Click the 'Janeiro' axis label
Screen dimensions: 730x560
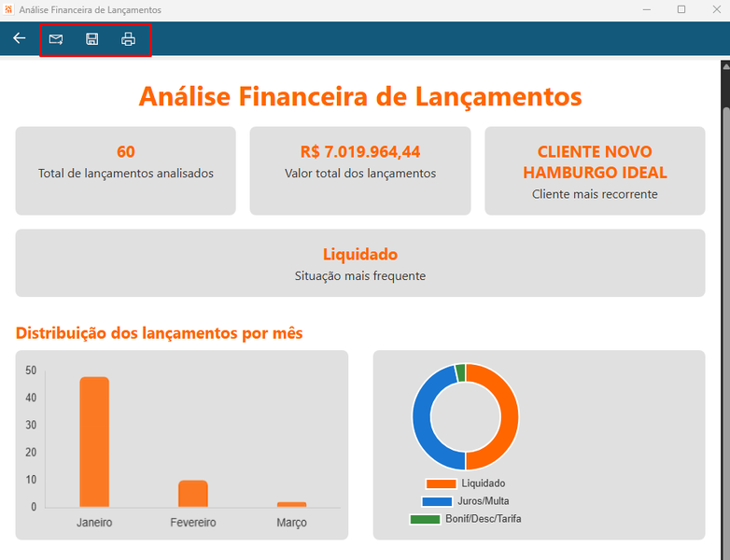click(94, 523)
